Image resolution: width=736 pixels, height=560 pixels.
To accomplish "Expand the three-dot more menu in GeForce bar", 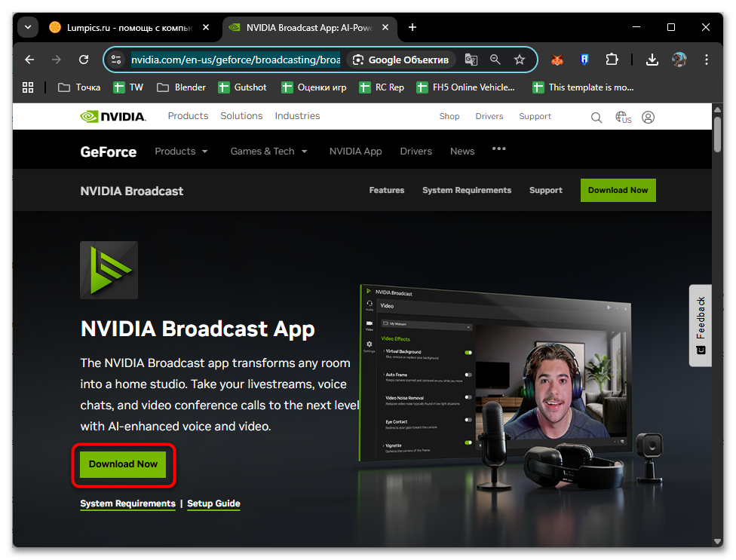I will (x=499, y=148).
